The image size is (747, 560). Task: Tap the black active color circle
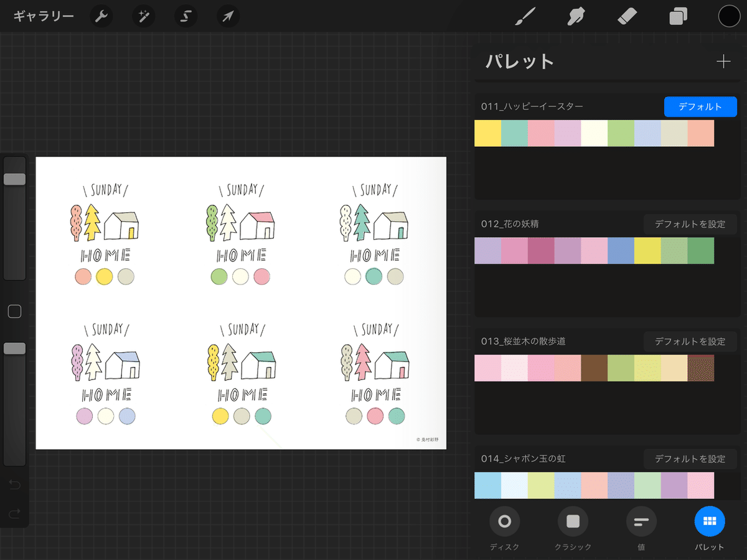tap(729, 16)
